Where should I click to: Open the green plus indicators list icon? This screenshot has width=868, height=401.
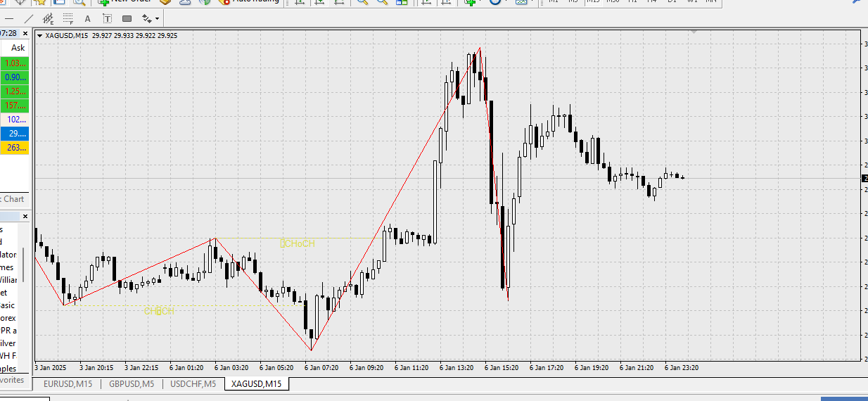[470, 2]
